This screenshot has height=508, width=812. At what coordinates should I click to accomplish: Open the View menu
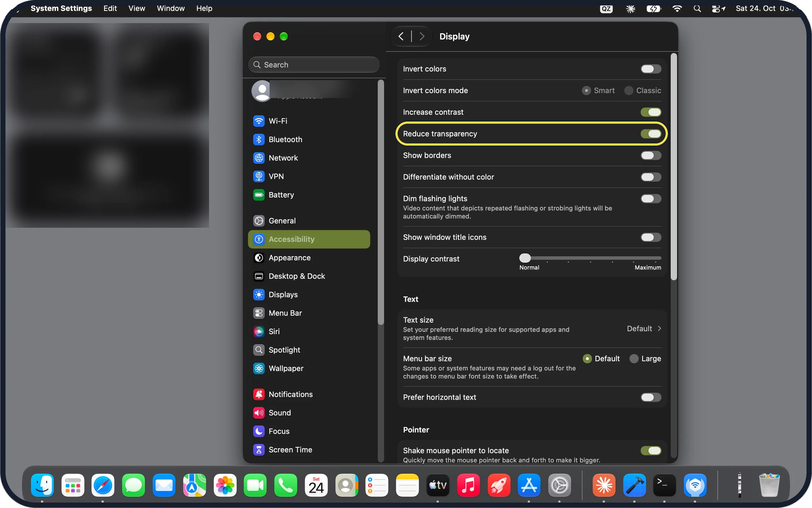coord(137,8)
